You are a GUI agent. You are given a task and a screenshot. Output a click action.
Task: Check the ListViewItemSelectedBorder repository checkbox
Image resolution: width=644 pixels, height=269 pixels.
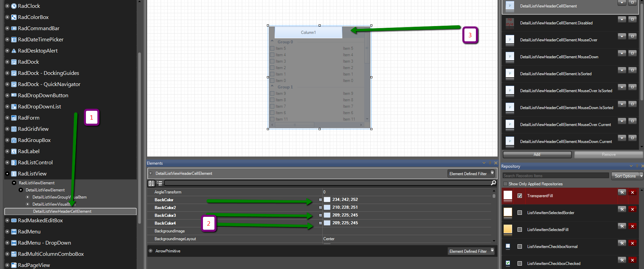[x=520, y=213]
